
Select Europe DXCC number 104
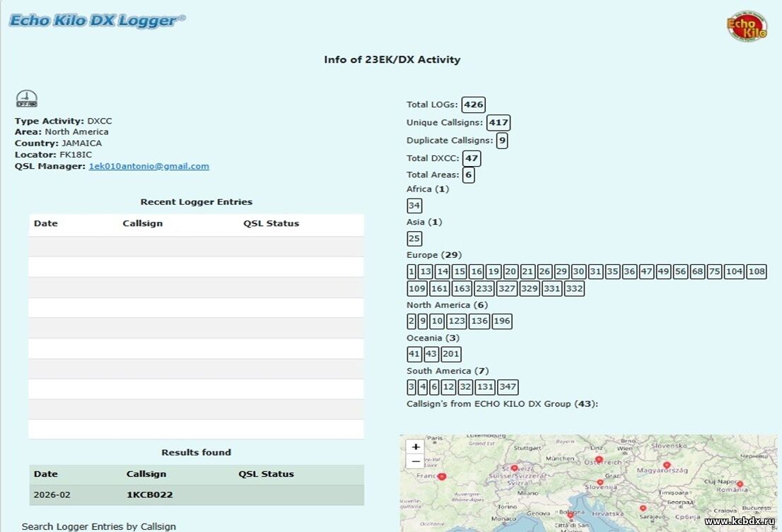click(734, 271)
